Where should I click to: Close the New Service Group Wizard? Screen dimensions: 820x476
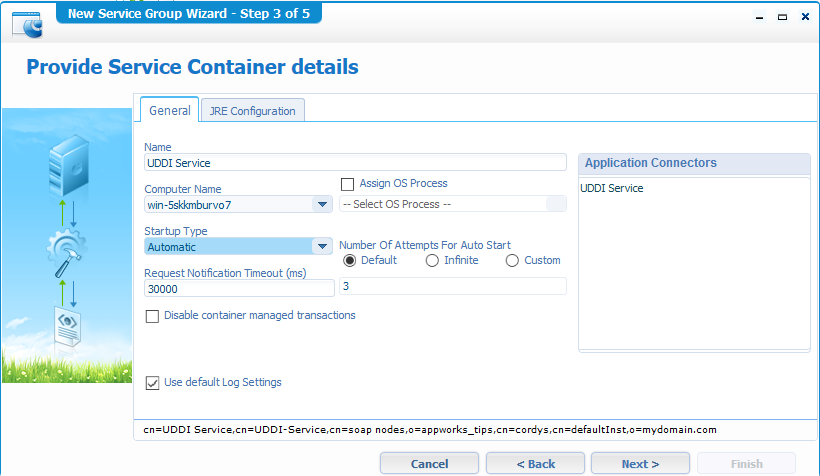(x=803, y=17)
